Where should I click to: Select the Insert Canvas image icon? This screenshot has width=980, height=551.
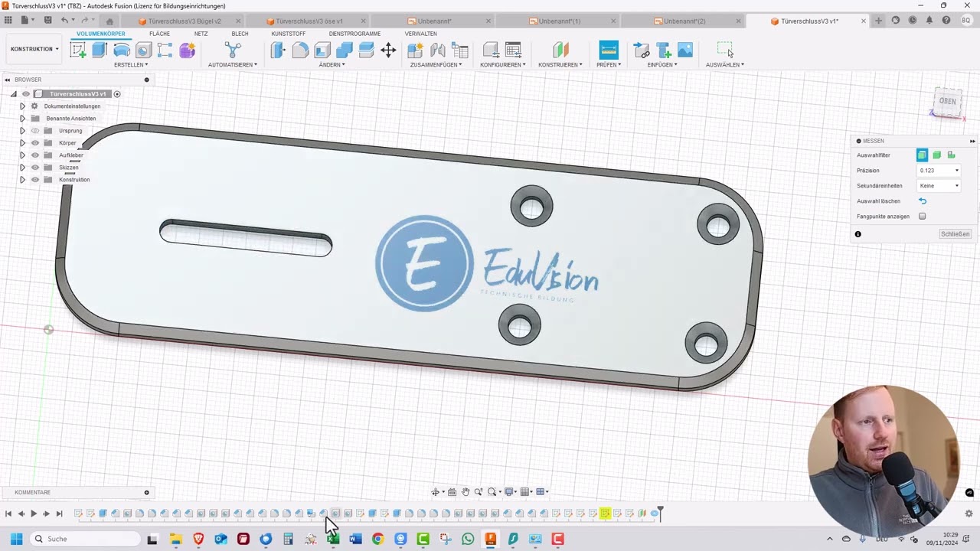[x=685, y=51]
